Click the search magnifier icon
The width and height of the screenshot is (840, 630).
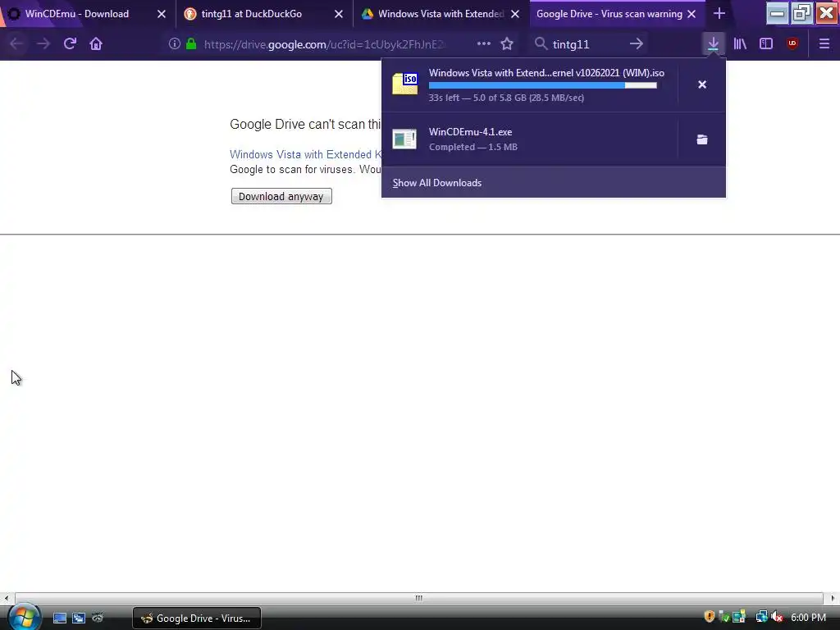541,44
